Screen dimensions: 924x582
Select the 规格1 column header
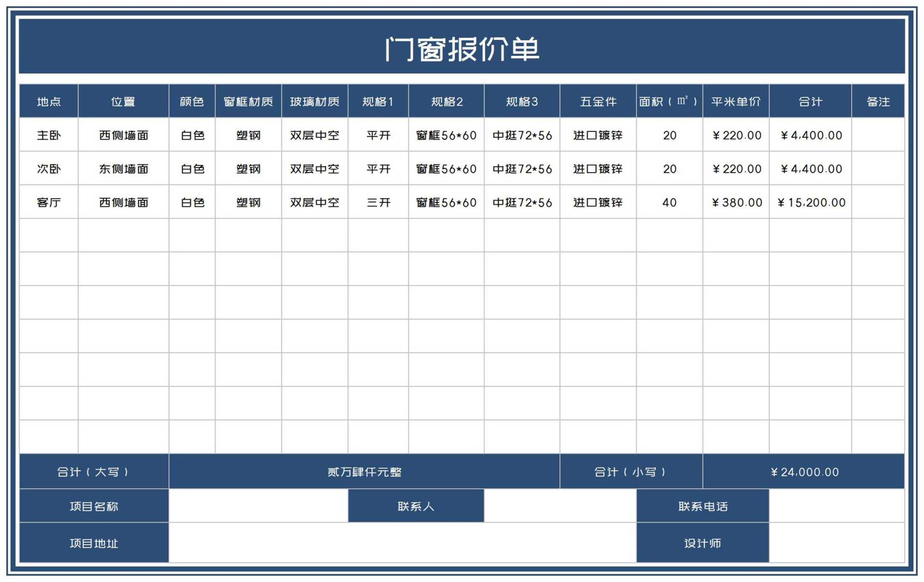378,101
